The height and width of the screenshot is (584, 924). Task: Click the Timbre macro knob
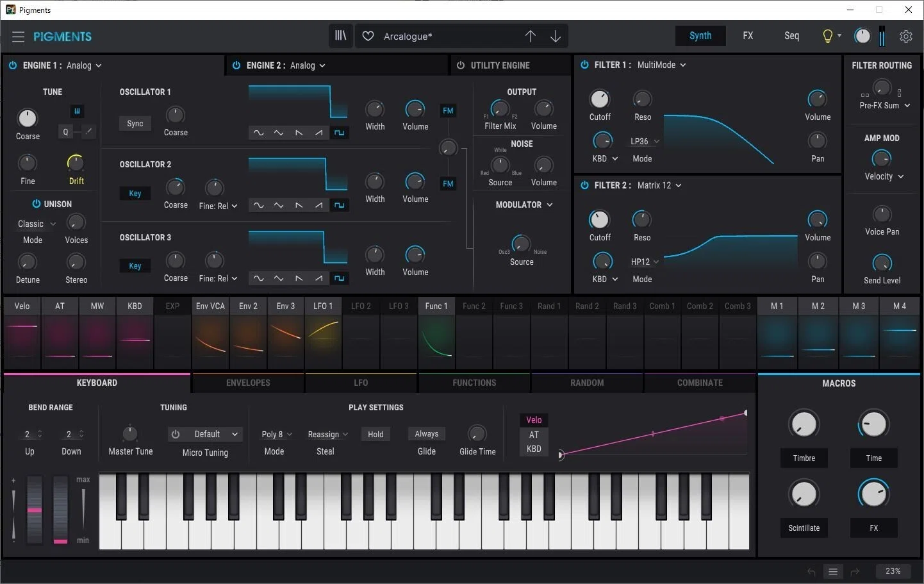point(804,424)
